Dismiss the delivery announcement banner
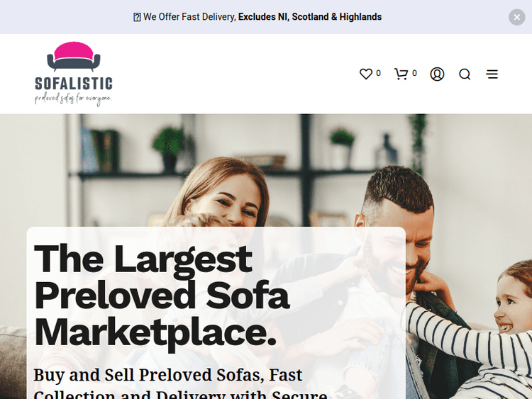The width and height of the screenshot is (532, 399). [516, 17]
